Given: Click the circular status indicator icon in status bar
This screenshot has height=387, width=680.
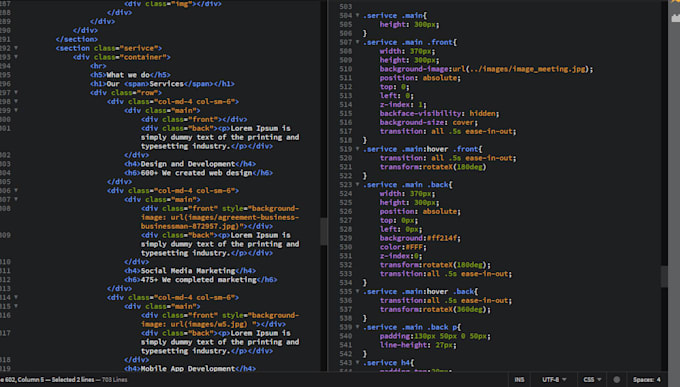Looking at the screenshot, I should 617,380.
